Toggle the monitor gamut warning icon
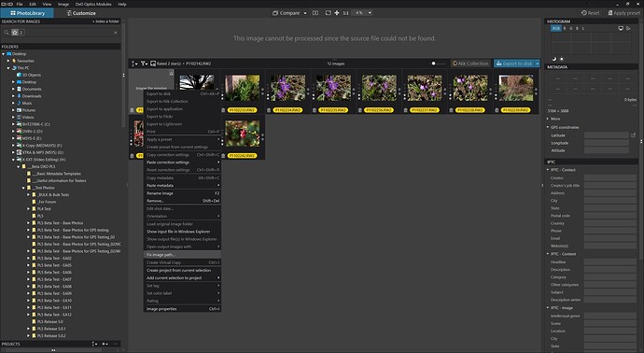The width and height of the screenshot is (644, 353). pos(621,28)
